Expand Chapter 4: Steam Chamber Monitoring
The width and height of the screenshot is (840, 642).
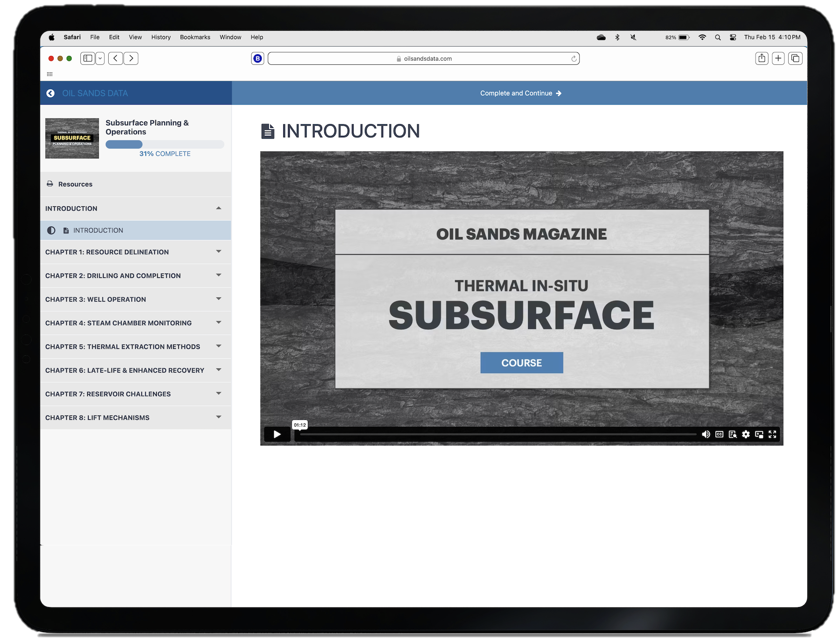(x=218, y=323)
